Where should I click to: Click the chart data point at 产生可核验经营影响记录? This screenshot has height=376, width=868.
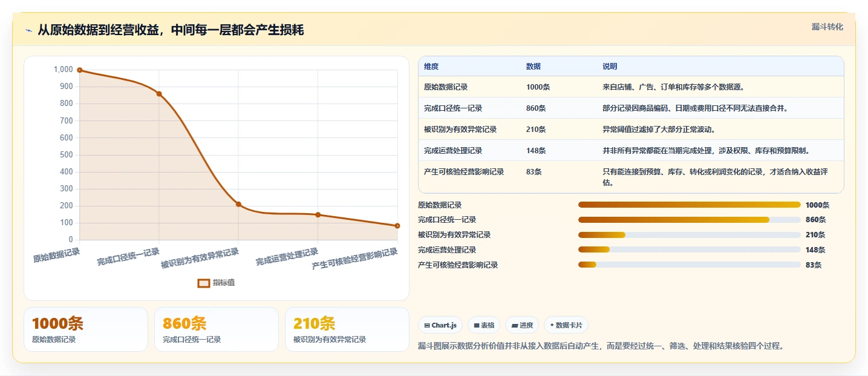[x=397, y=226]
